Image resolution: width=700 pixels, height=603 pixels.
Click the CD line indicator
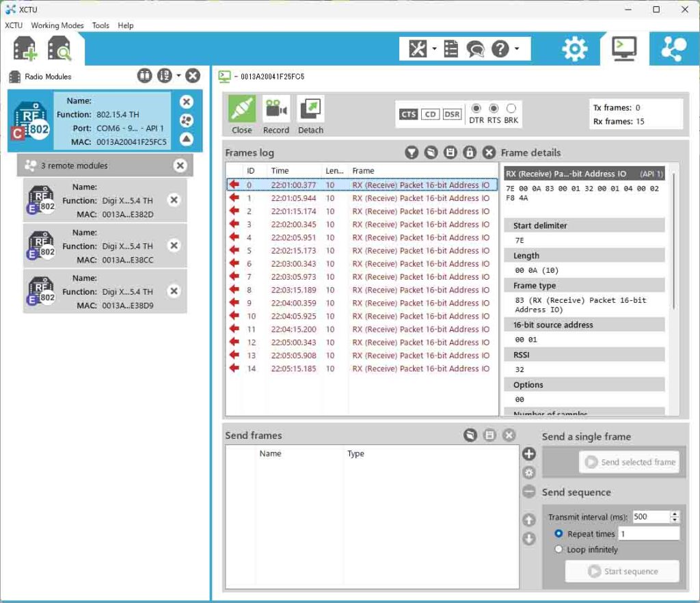coord(430,114)
